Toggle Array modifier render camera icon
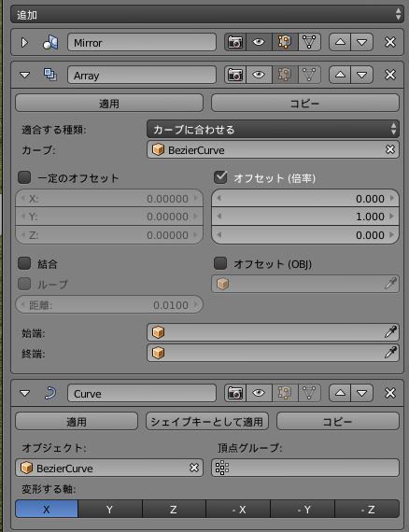The height and width of the screenshot is (532, 409). 235,75
